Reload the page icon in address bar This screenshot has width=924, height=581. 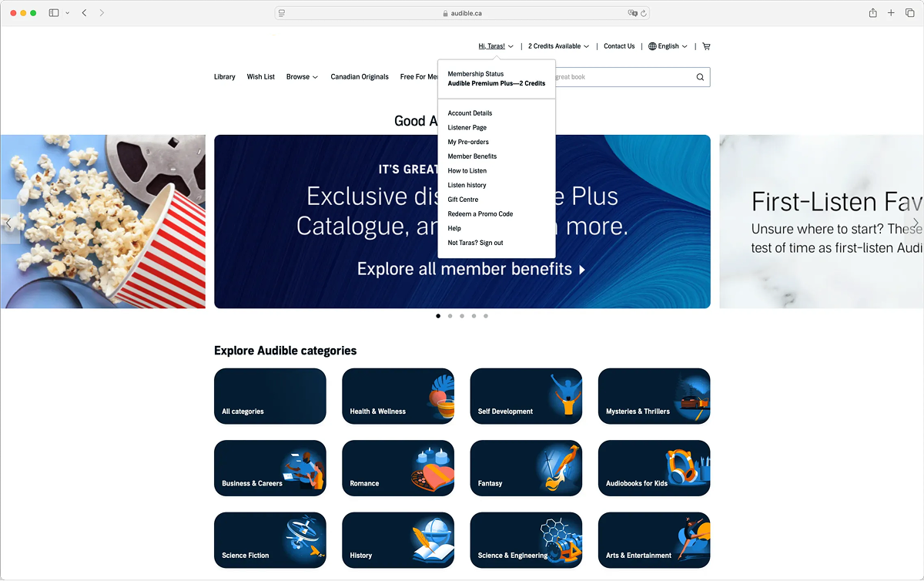click(644, 13)
